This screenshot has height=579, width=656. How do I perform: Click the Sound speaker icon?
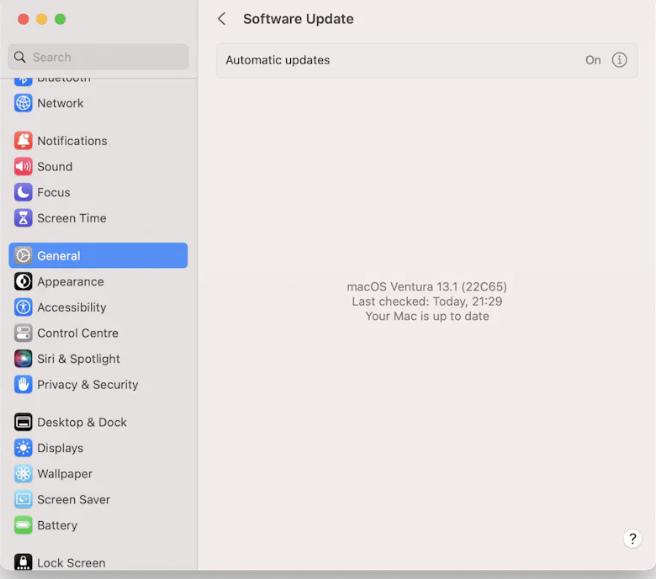click(23, 167)
